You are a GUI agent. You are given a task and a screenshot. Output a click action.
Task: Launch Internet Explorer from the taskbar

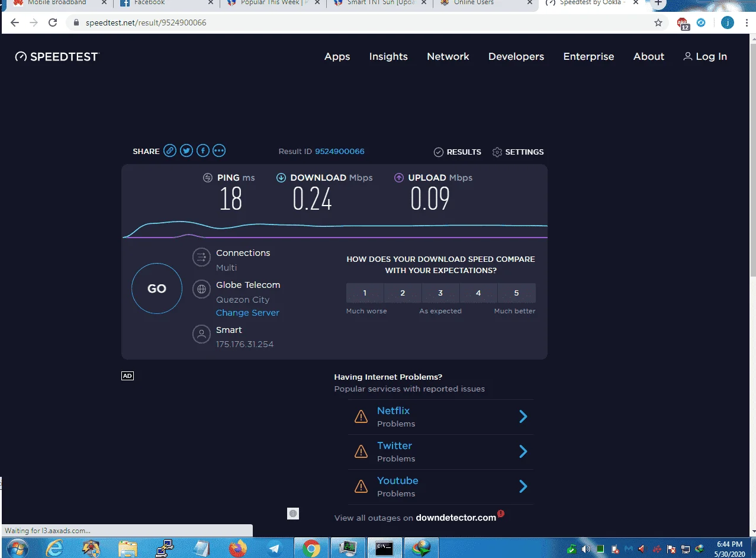[54, 549]
